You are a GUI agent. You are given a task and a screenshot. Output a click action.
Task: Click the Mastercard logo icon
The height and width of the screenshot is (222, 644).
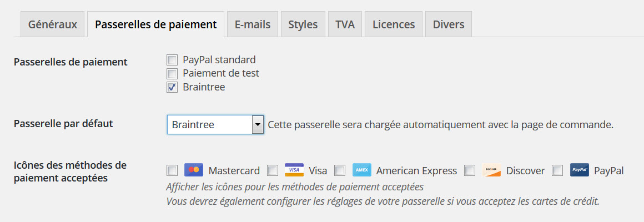point(193,170)
